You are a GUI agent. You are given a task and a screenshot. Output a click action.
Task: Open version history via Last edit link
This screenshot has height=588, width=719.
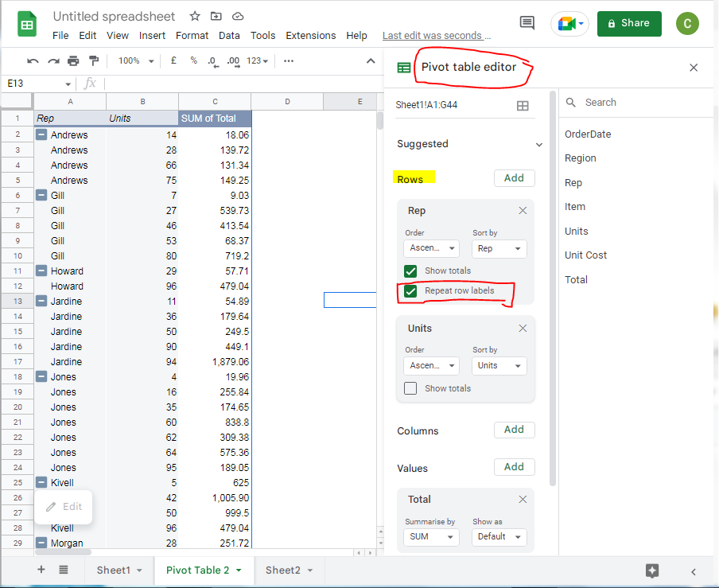click(437, 35)
